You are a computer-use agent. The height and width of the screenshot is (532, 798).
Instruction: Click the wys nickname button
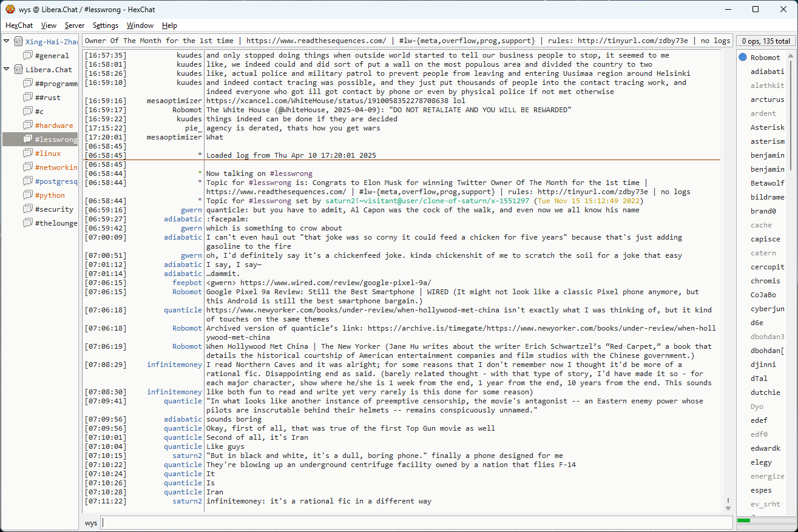(91, 523)
